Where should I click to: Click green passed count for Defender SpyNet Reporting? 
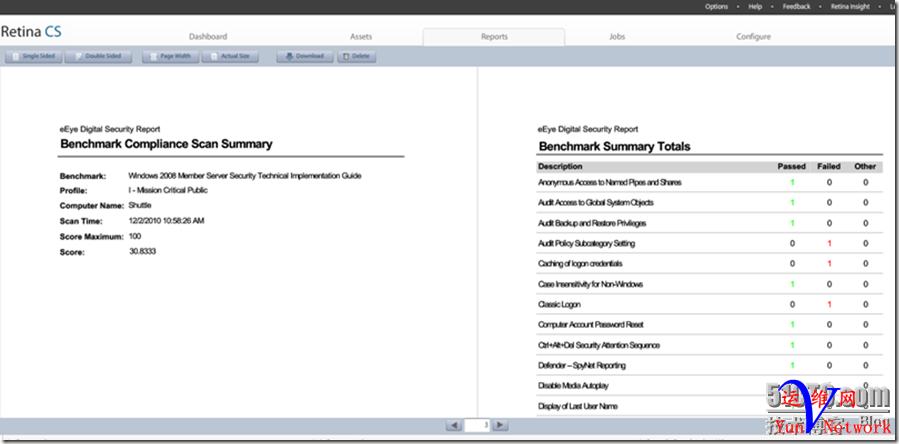[x=792, y=365]
